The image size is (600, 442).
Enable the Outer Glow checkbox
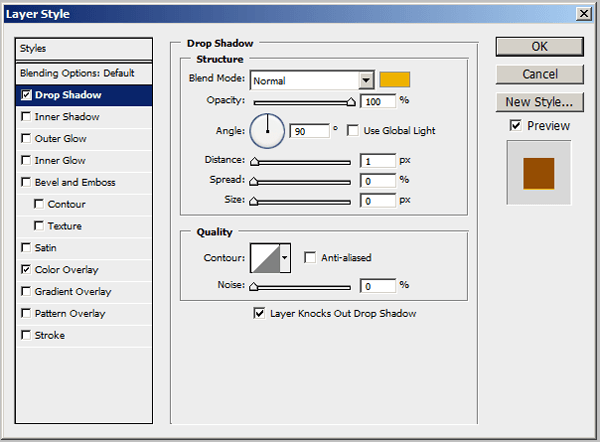(x=26, y=138)
